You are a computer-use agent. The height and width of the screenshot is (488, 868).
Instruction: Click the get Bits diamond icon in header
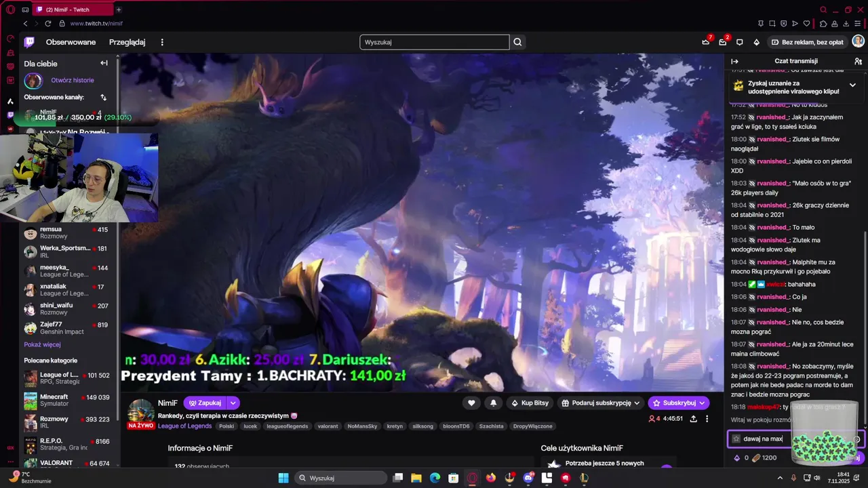(757, 42)
